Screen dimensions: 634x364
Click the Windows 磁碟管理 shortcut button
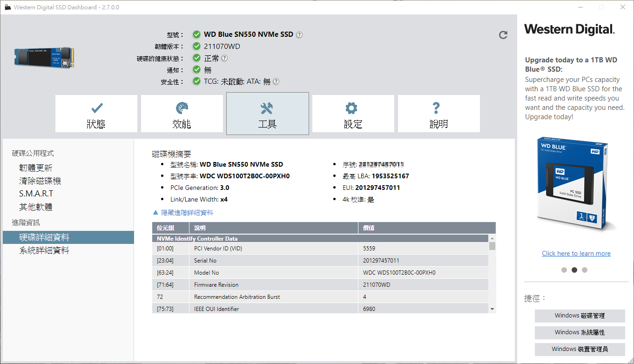tap(580, 316)
